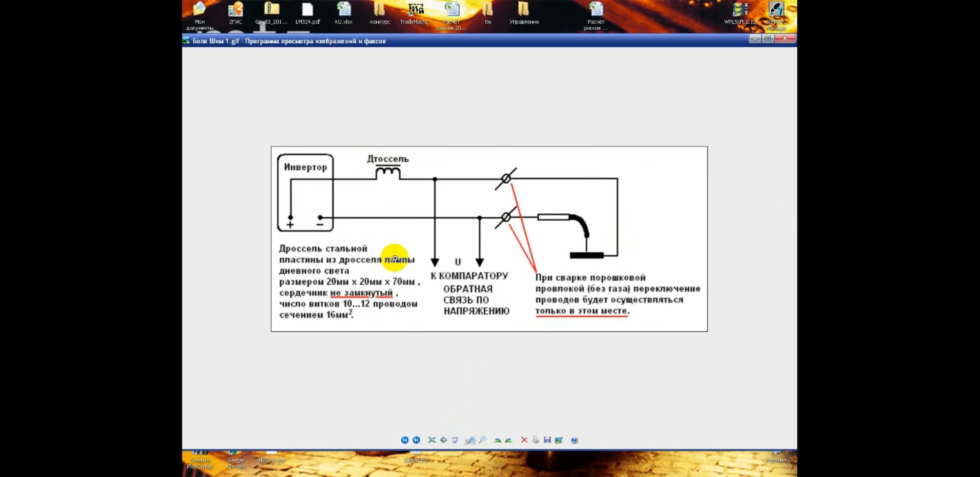Open image for editing icon

[559, 440]
